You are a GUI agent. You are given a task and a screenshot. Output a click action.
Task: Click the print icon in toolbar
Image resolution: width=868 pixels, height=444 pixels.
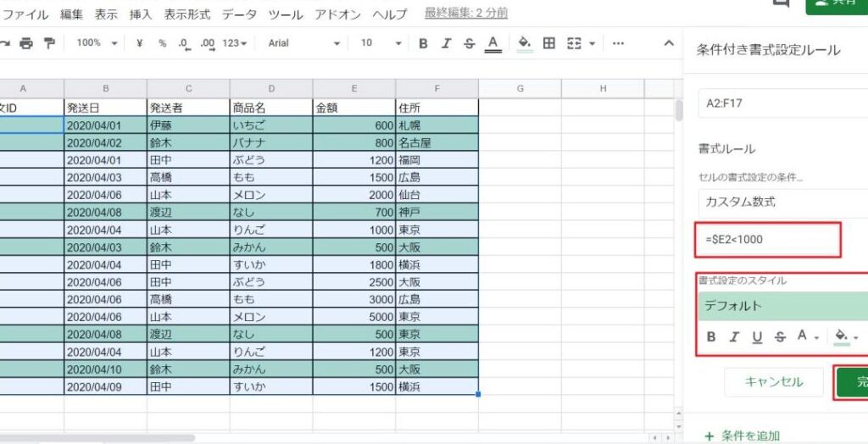click(26, 43)
